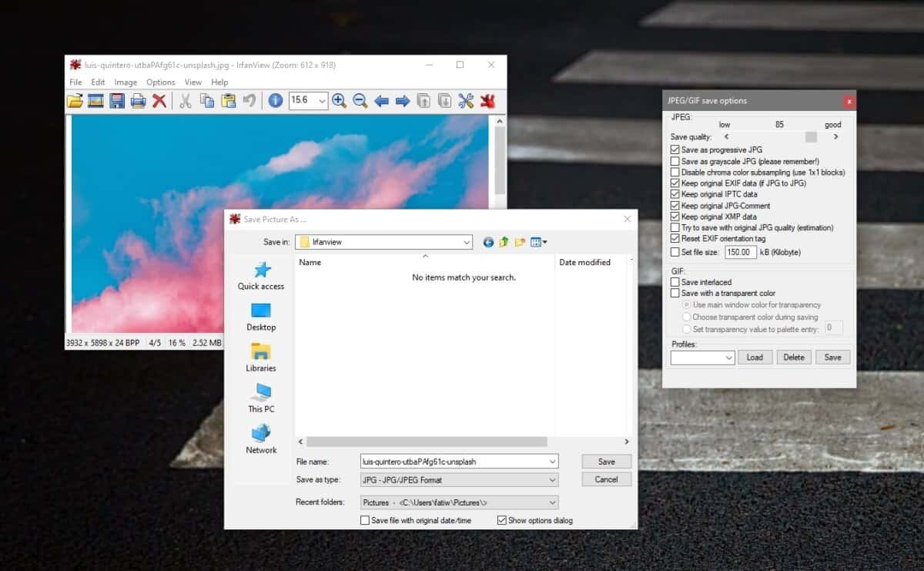The height and width of the screenshot is (571, 924).
Task: Click the Load button under Profiles
Action: point(755,357)
